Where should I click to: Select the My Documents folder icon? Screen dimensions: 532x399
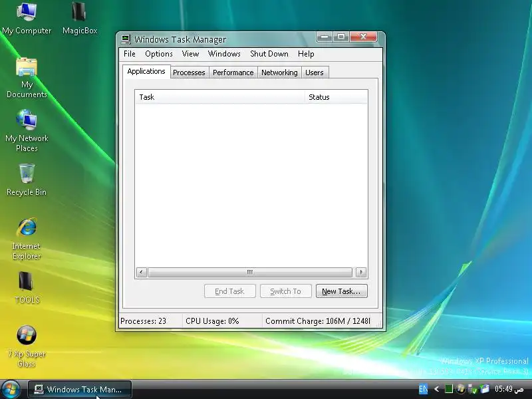(27, 78)
